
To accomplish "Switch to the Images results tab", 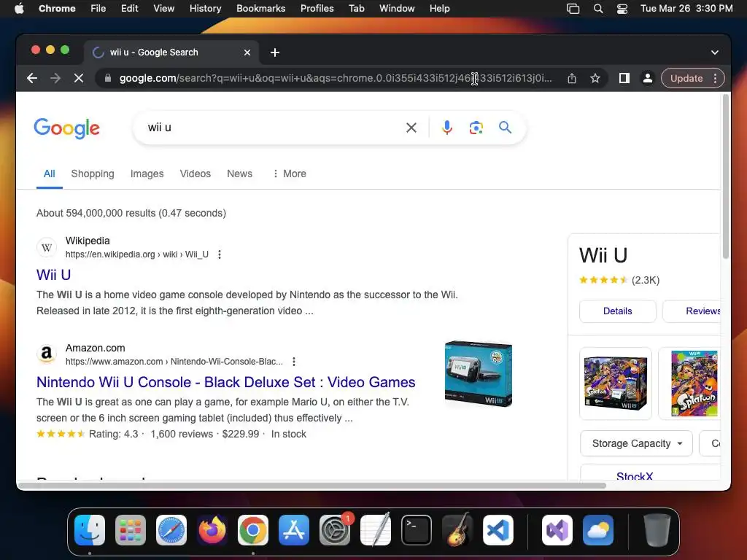I will click(147, 174).
